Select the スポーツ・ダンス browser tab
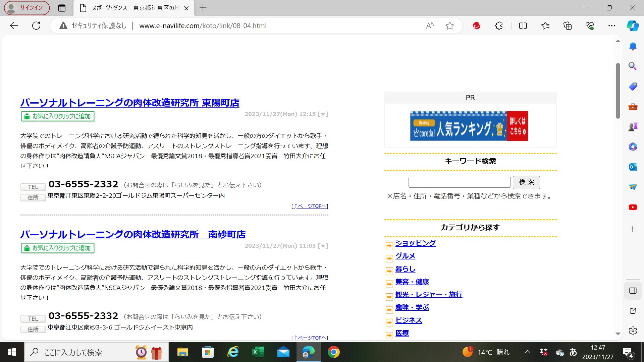The image size is (644, 362). 134,8
